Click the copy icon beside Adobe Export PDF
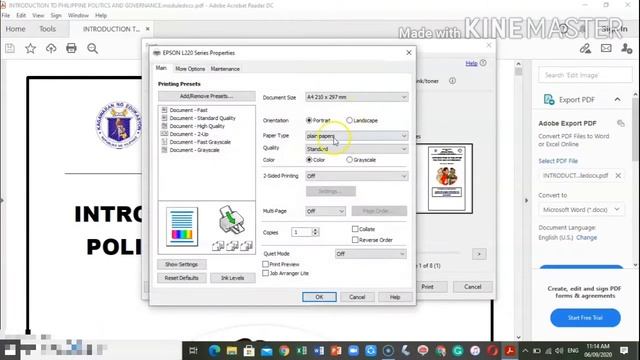Image resolution: width=640 pixels, height=360 pixels. (621, 123)
